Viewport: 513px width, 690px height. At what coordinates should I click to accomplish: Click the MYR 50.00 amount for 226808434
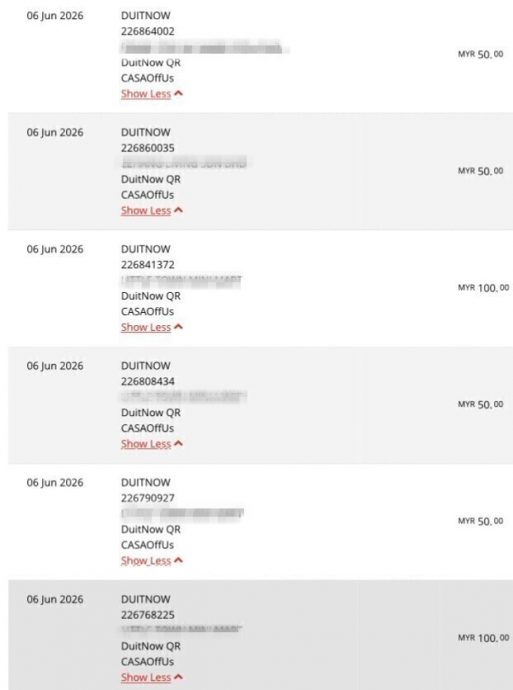tap(480, 404)
